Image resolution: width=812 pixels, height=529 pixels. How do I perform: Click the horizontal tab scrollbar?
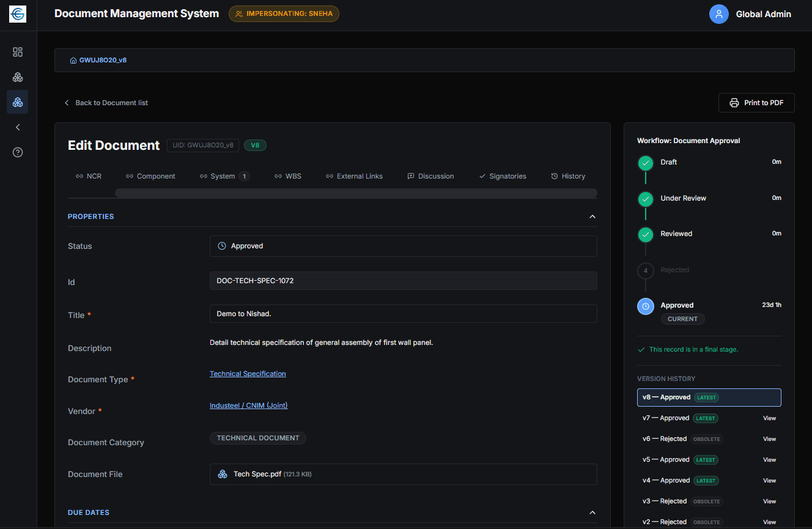point(356,193)
